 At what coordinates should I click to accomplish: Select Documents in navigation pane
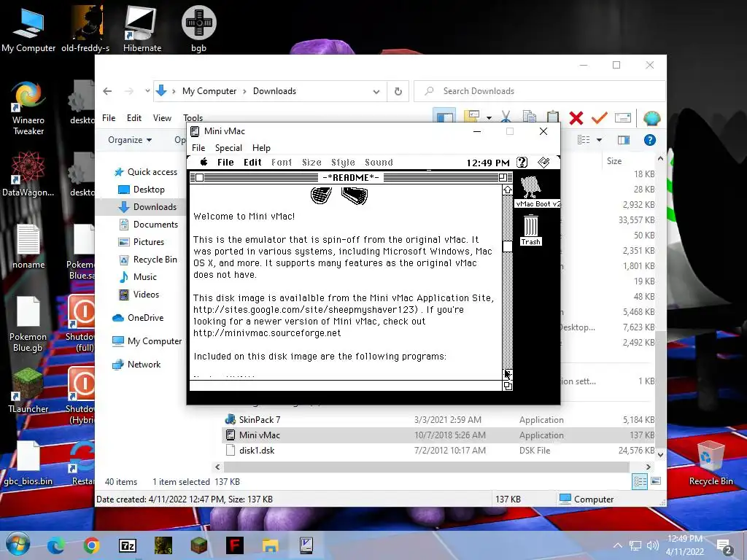(148, 225)
